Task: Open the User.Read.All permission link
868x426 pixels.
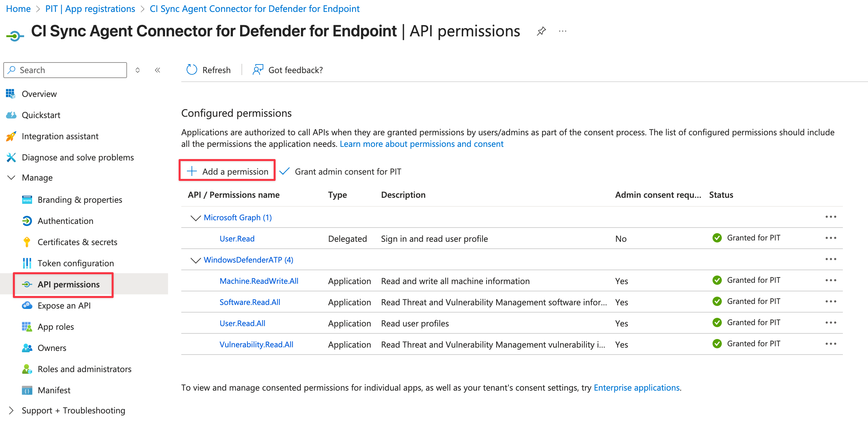Action: [242, 323]
